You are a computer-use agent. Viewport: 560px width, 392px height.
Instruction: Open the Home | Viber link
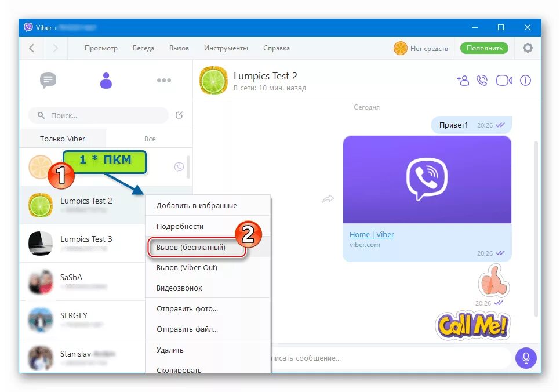(372, 234)
